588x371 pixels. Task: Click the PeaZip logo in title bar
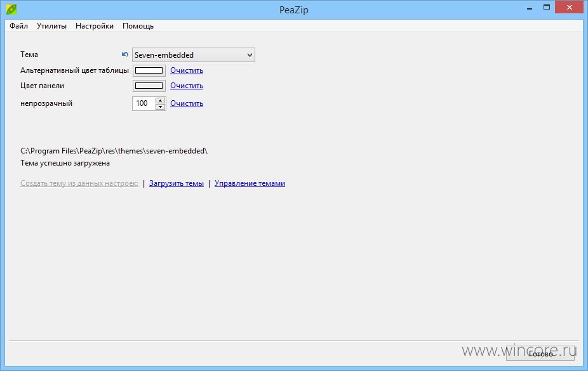[11, 9]
